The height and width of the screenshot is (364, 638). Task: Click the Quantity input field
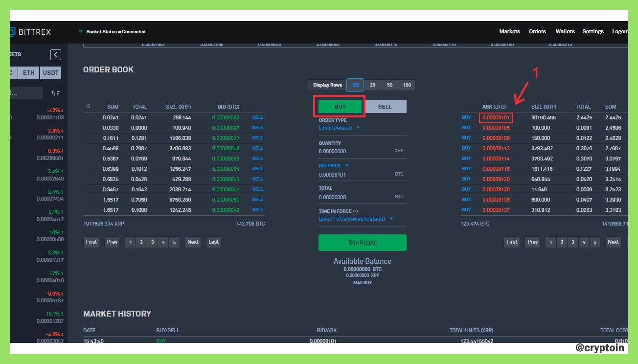pyautogui.click(x=362, y=151)
